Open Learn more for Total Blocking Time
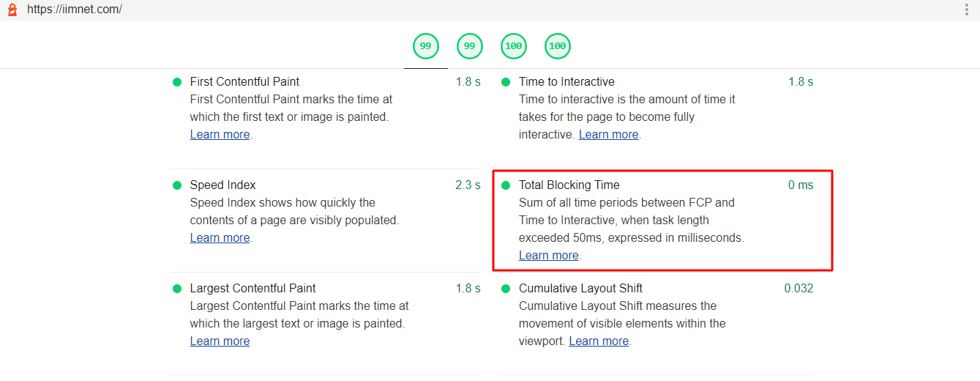Image resolution: width=980 pixels, height=381 pixels. pos(548,256)
